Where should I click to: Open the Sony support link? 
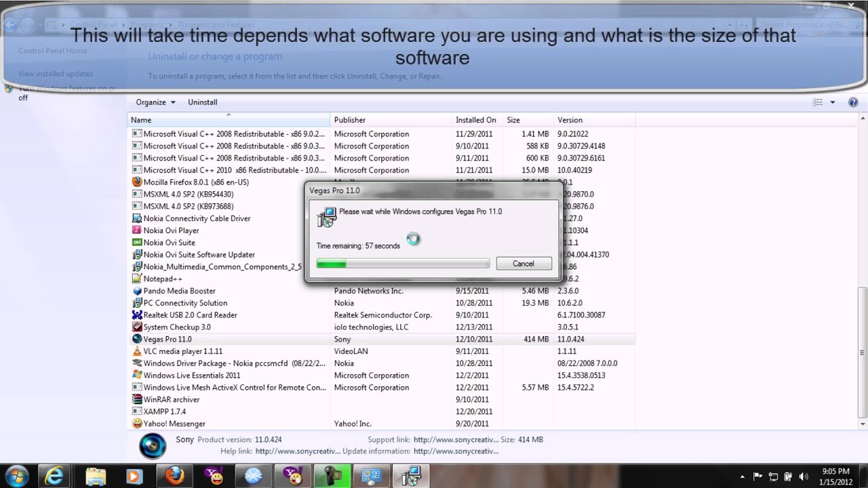tap(456, 440)
